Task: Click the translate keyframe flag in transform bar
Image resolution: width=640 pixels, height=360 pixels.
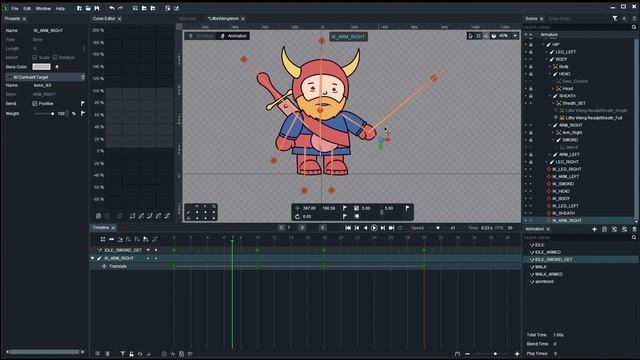Action: pos(345,208)
